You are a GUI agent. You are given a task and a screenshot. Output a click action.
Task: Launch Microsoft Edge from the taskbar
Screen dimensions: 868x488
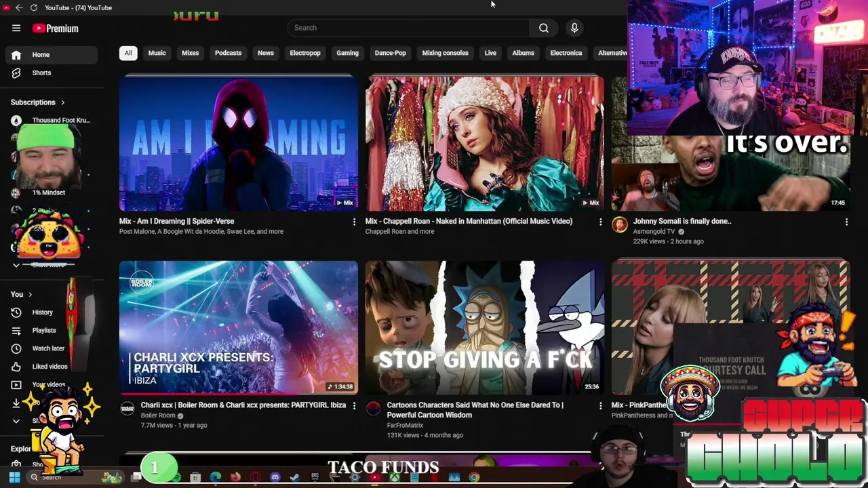(x=216, y=477)
